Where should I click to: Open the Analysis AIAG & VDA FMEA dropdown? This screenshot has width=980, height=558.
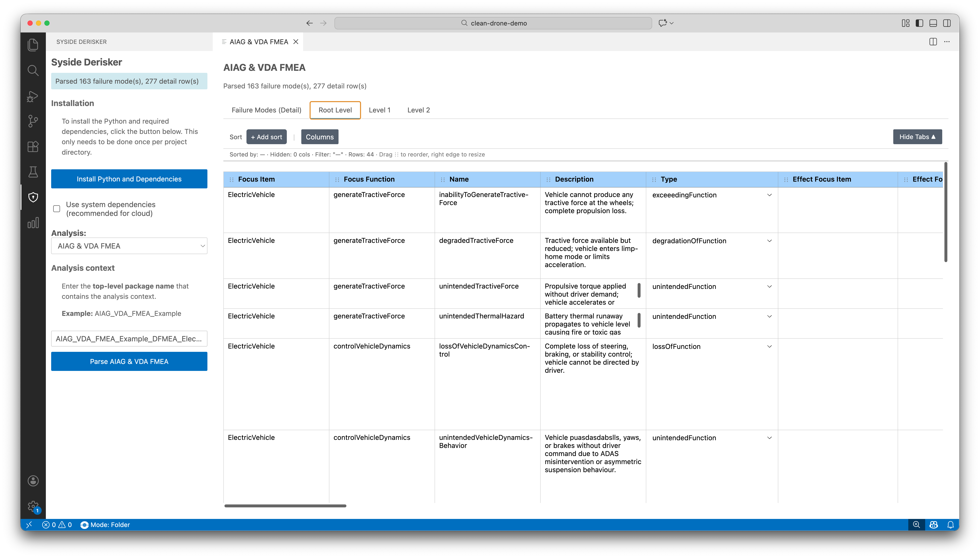click(129, 246)
